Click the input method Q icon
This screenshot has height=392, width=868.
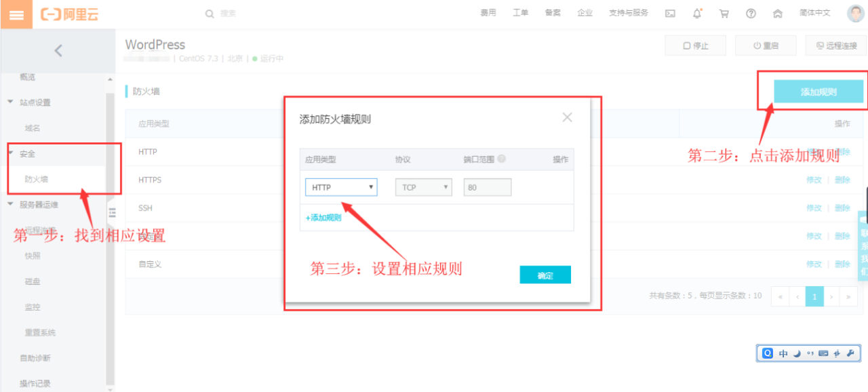pos(768,353)
